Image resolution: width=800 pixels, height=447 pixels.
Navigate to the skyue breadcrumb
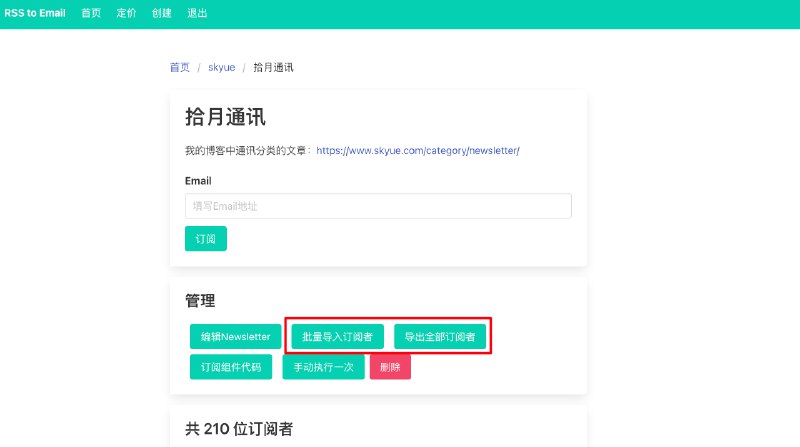pos(221,68)
